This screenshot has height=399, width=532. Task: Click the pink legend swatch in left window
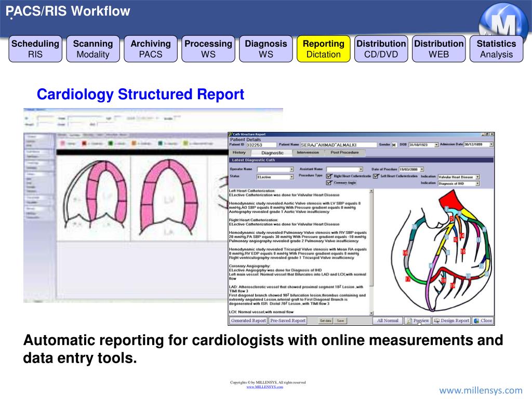[63, 143]
